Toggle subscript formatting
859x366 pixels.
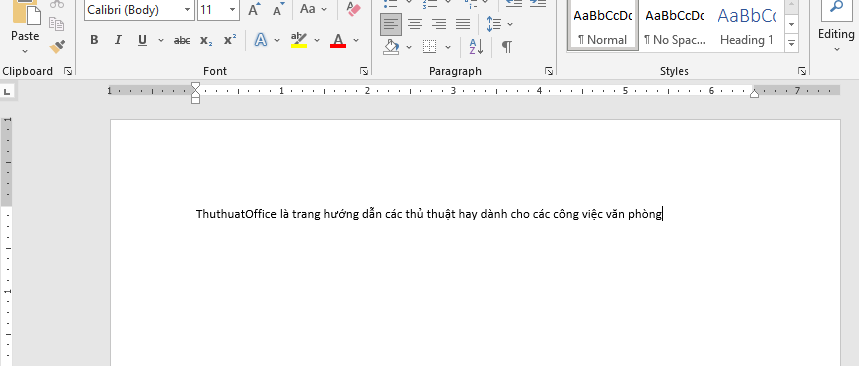click(x=206, y=40)
